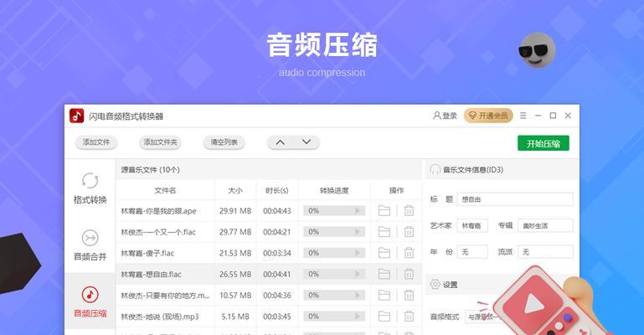644x335 pixels.
Task: Switch to the 音频合并 tab label
Action: (x=90, y=257)
